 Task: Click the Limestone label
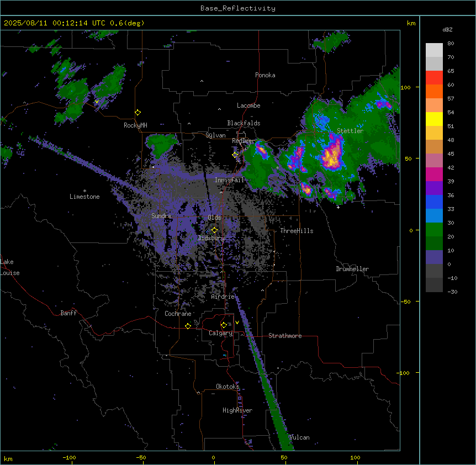pyautogui.click(x=84, y=197)
